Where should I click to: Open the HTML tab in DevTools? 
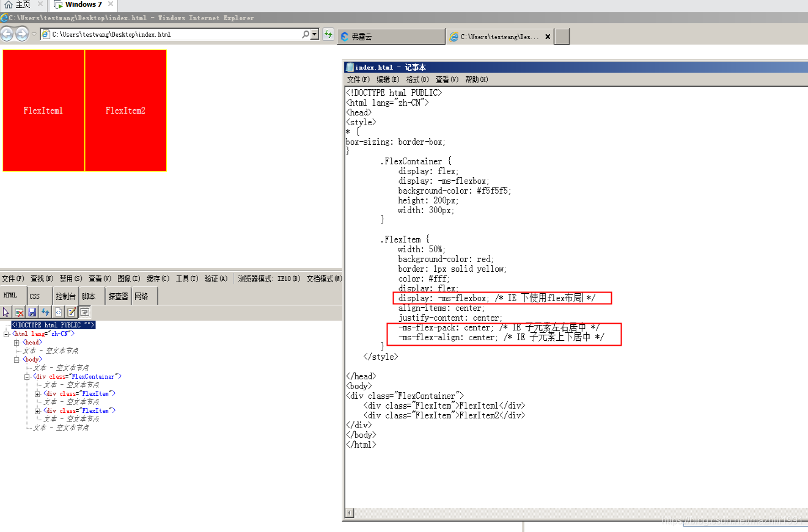pos(13,296)
